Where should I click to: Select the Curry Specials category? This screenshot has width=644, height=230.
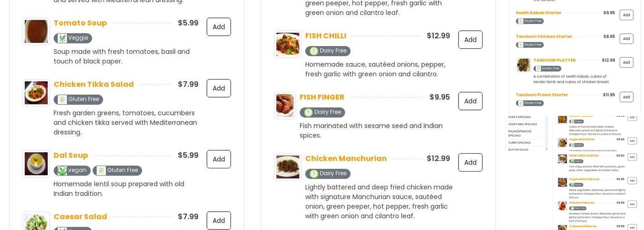pos(519,143)
